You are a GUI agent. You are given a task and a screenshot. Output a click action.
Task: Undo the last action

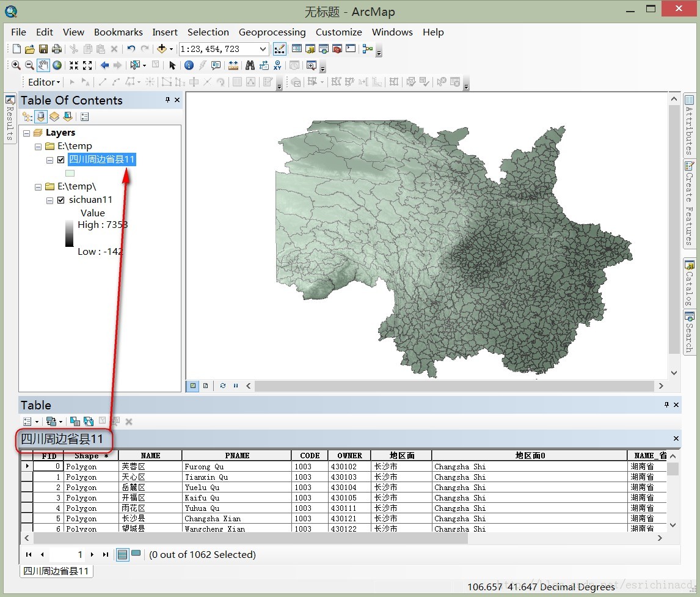coord(131,49)
